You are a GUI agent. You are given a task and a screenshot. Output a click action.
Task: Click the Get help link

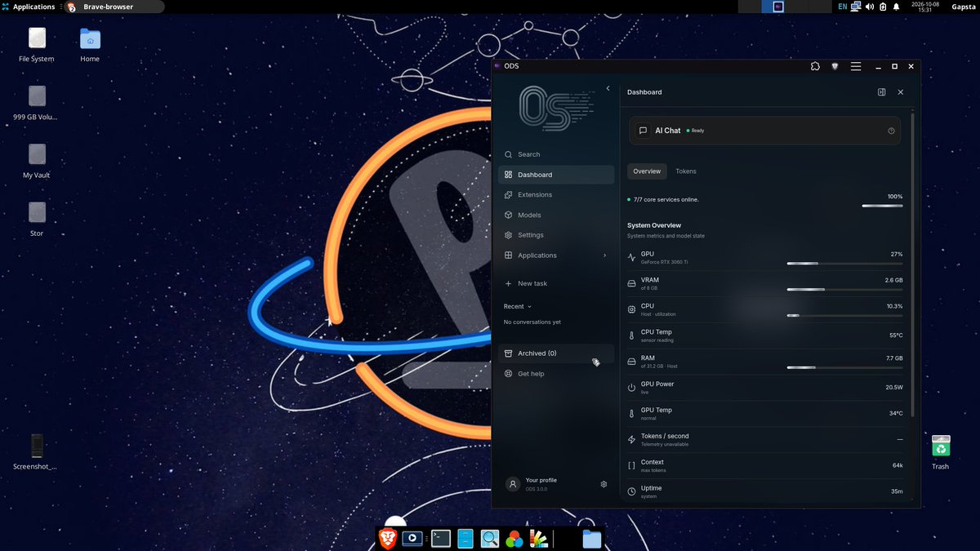coord(556,374)
